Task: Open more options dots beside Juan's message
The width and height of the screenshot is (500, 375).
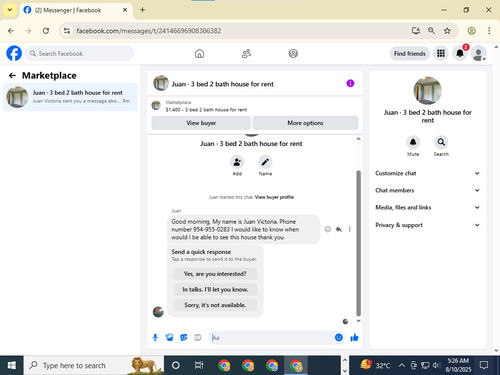Action: (350, 229)
